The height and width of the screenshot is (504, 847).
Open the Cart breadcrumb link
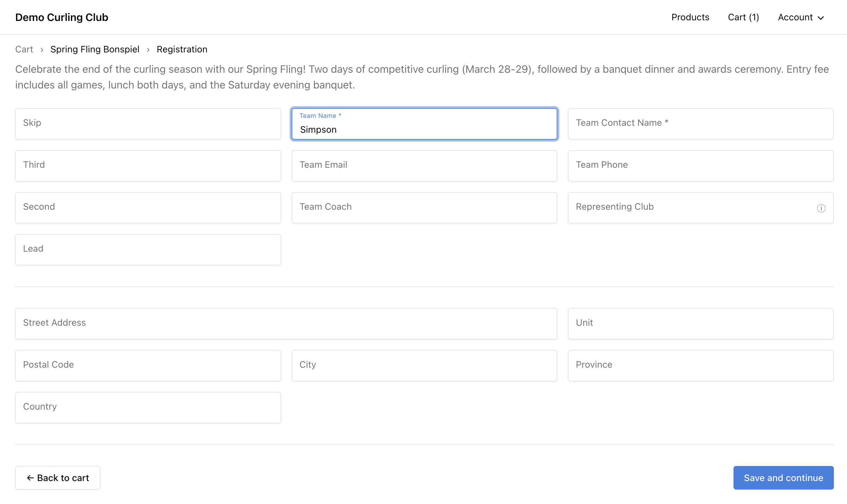(24, 49)
